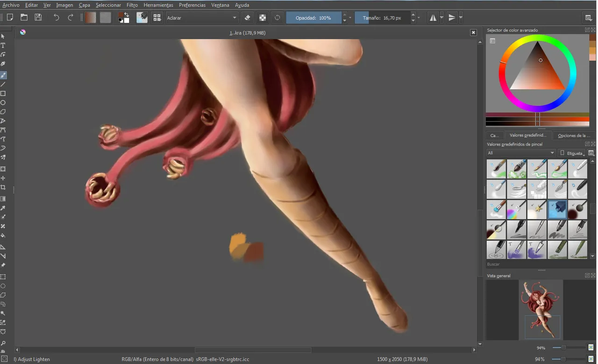Choose the Line tool
The height and width of the screenshot is (364, 598).
(3, 84)
